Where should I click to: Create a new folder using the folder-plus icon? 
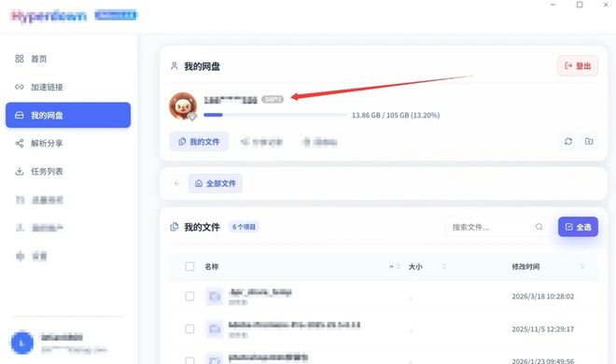[589, 141]
